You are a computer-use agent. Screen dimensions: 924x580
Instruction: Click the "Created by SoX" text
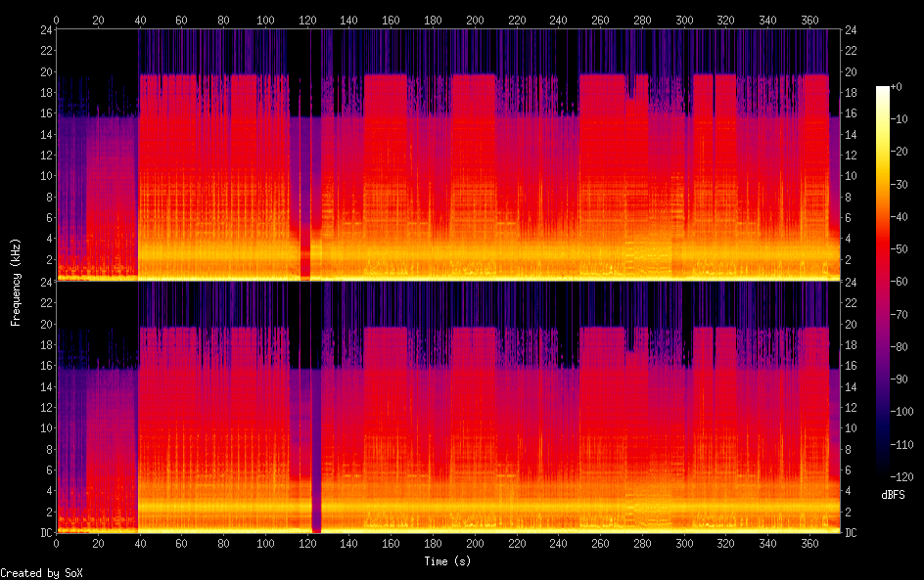click(42, 572)
